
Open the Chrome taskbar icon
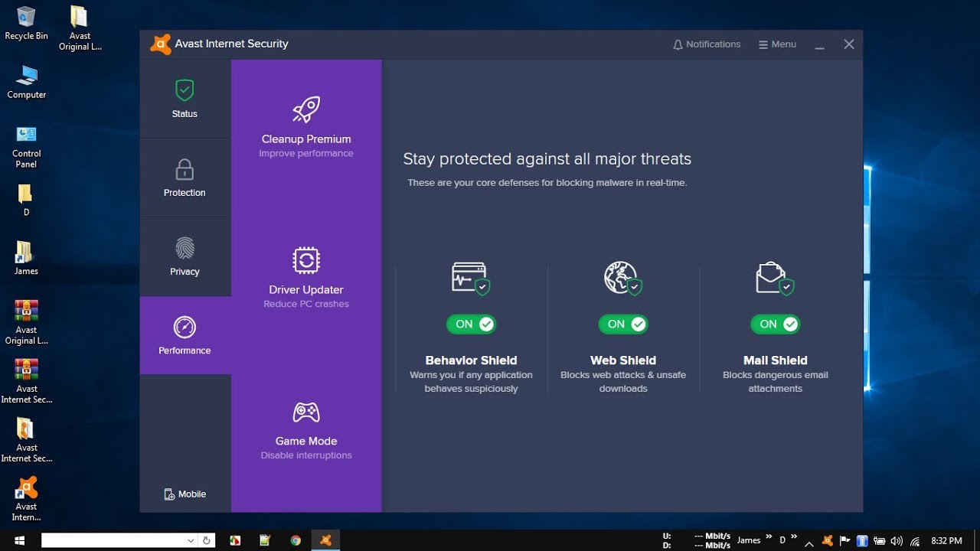pos(296,540)
